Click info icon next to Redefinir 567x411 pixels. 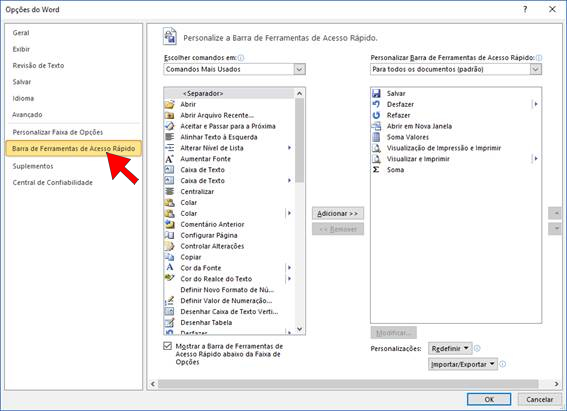pyautogui.click(x=477, y=348)
